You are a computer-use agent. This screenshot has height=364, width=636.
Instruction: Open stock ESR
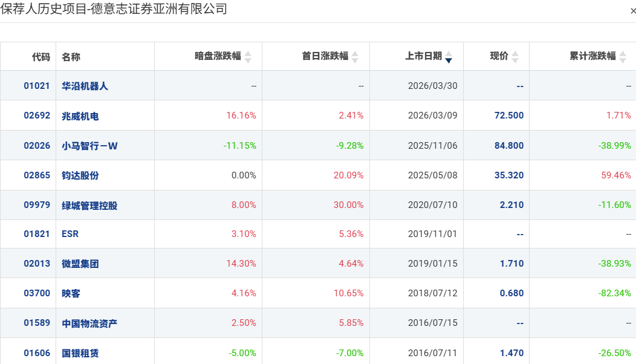(x=70, y=234)
